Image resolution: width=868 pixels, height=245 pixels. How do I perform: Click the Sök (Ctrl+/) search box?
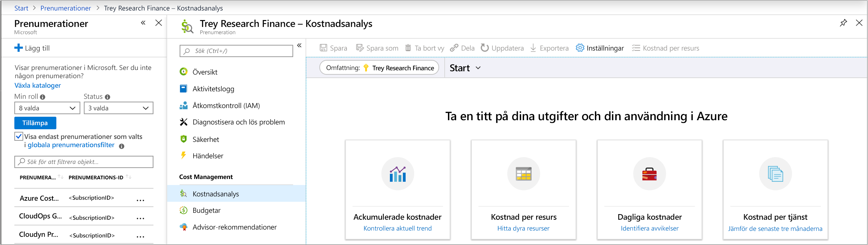(237, 51)
